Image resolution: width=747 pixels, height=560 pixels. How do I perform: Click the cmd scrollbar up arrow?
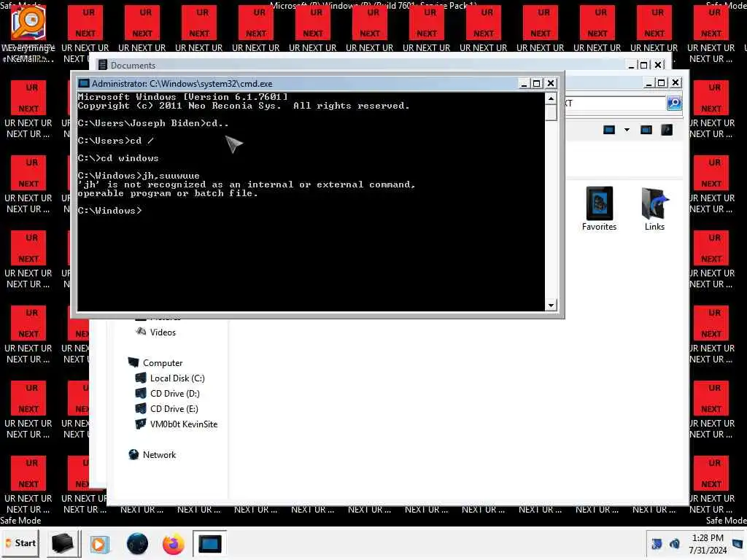point(551,98)
